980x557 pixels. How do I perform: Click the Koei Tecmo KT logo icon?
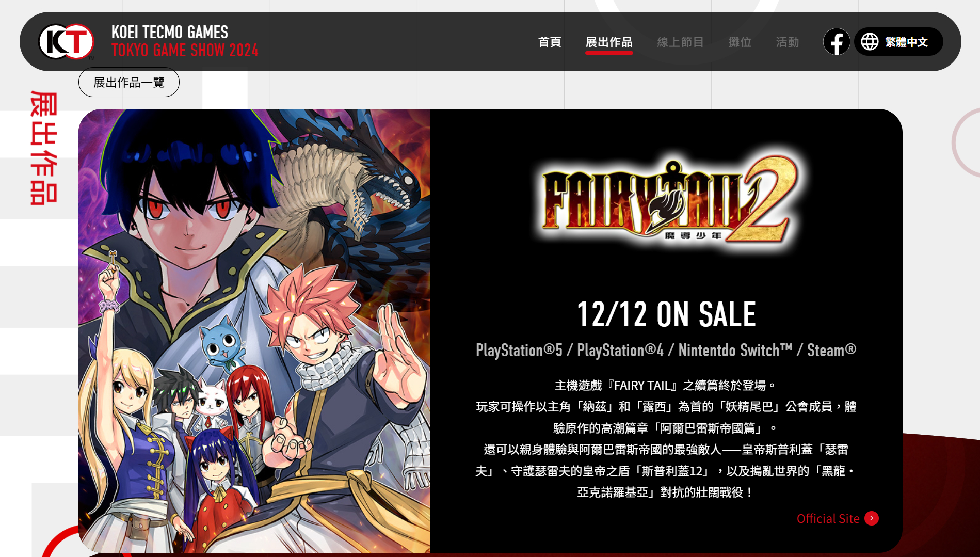click(x=66, y=42)
